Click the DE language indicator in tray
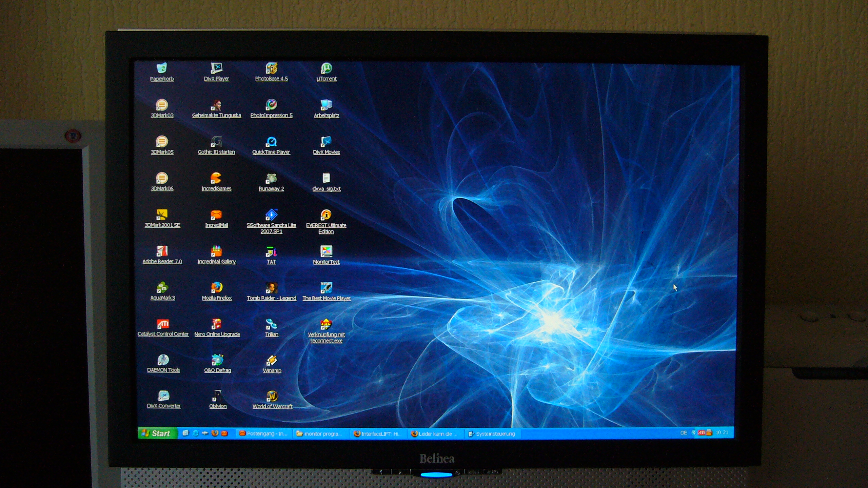The image size is (868, 488). [x=684, y=433]
